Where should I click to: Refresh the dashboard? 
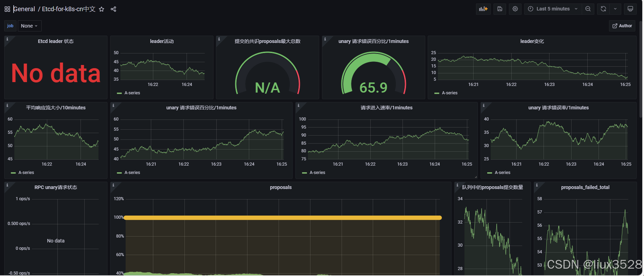click(x=603, y=9)
